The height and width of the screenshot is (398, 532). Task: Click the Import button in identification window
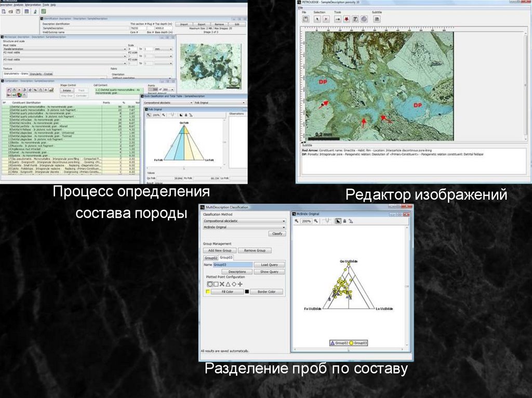184,24
